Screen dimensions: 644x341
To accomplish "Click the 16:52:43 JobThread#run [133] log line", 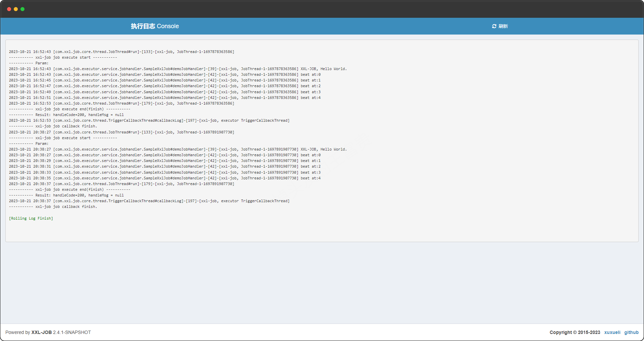I will [122, 52].
